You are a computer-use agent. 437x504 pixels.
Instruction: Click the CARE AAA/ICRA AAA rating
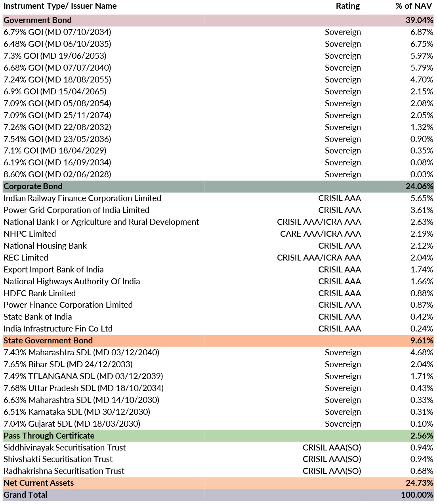click(320, 234)
